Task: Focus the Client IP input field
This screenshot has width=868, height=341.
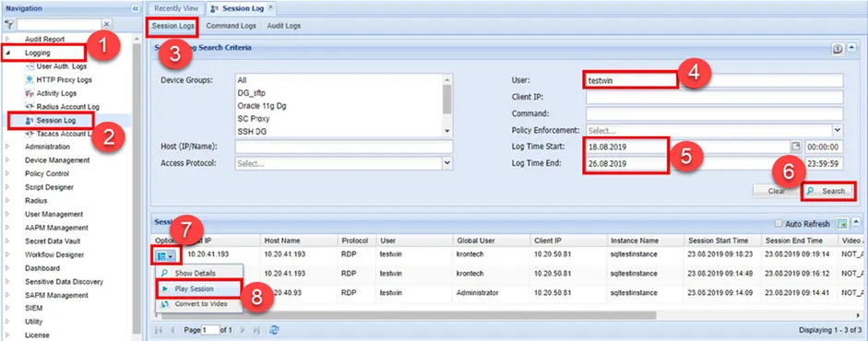Action: tap(714, 98)
